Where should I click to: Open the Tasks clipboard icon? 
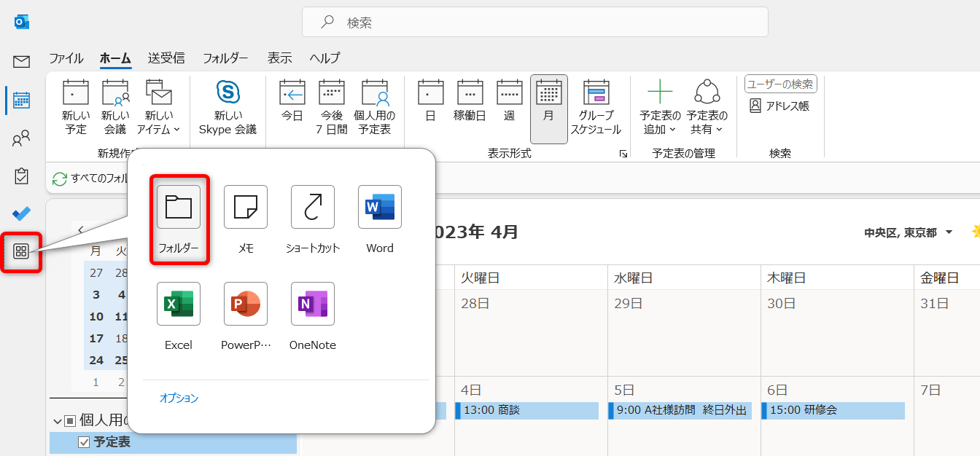pos(21,176)
